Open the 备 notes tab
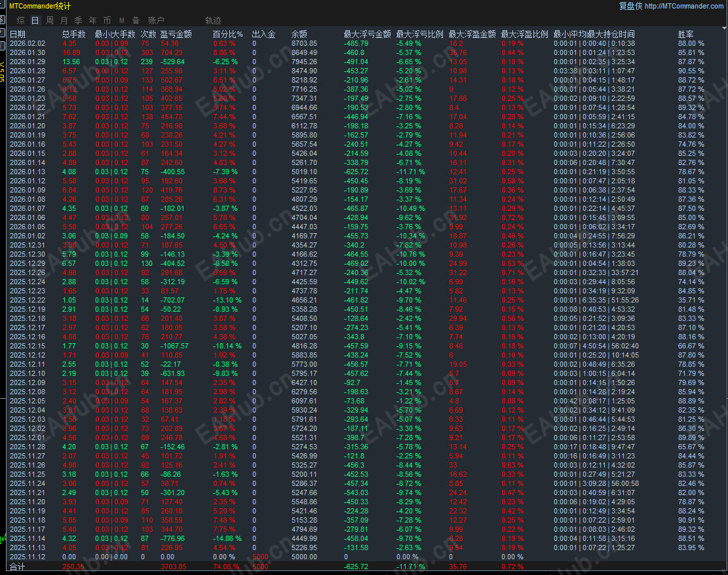728x575 pixels. click(136, 20)
